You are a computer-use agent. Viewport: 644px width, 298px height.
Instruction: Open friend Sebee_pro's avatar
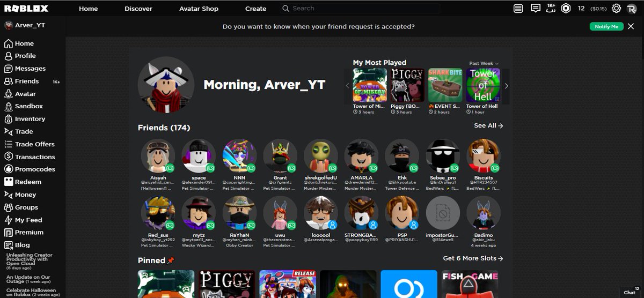pos(443,156)
